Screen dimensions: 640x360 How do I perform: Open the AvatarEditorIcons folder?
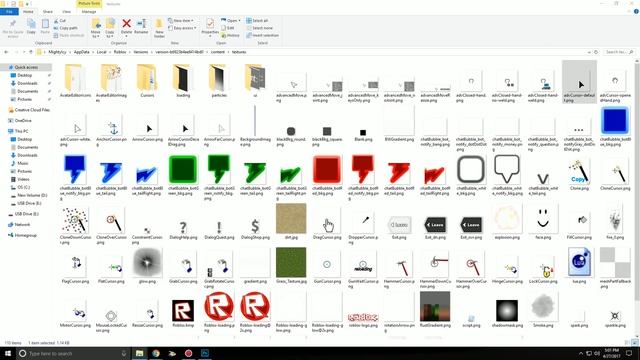click(76, 81)
